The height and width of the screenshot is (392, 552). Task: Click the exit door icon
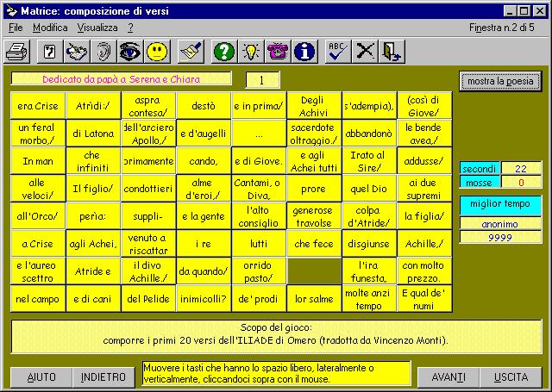(x=392, y=52)
